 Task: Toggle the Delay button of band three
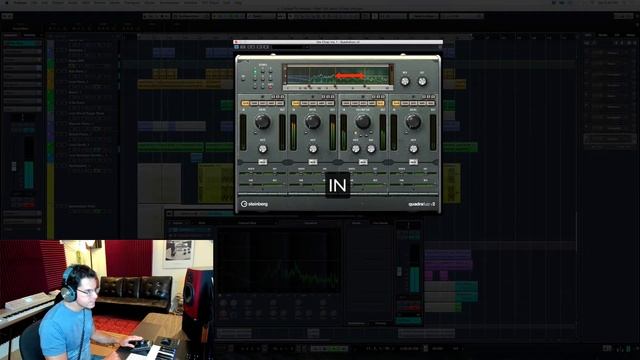point(363,162)
